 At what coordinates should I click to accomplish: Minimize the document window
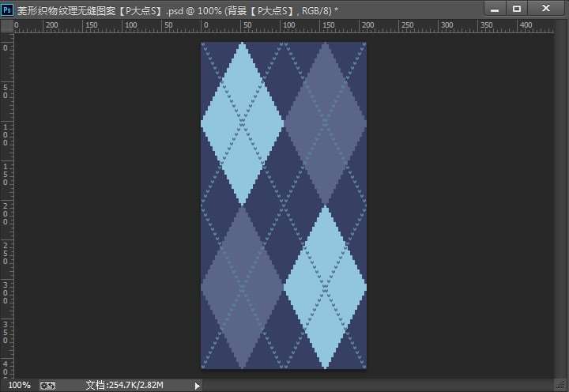[495, 9]
